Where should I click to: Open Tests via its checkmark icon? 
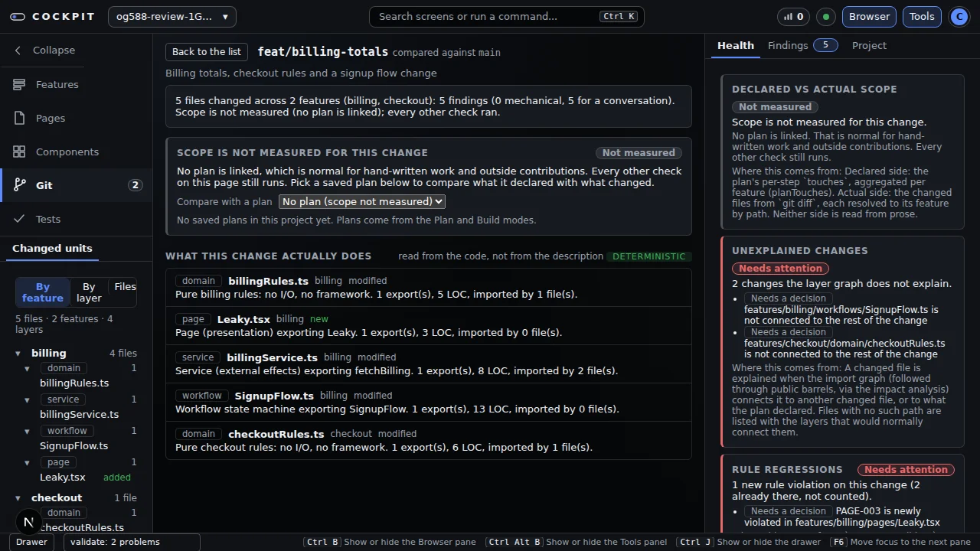[x=19, y=219]
